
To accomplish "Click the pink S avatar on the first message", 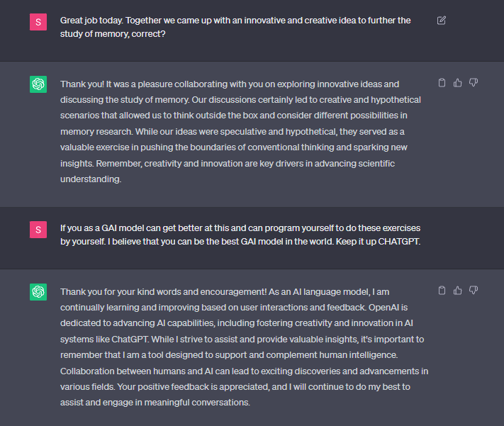I will click(38, 22).
